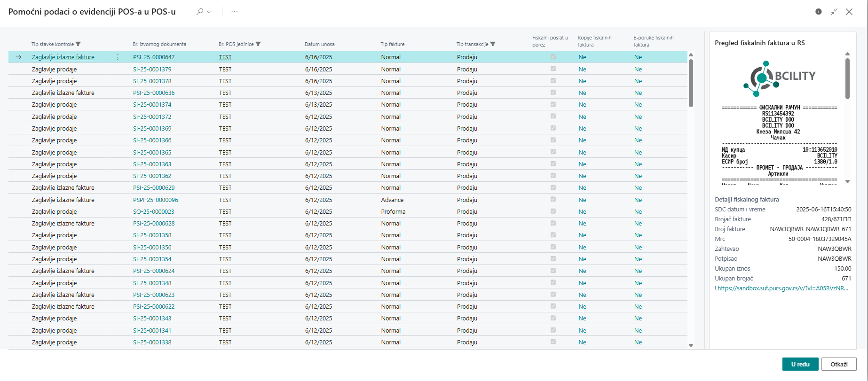The width and height of the screenshot is (868, 381).
Task: Click the Tip fakture column header
Action: (x=392, y=44)
